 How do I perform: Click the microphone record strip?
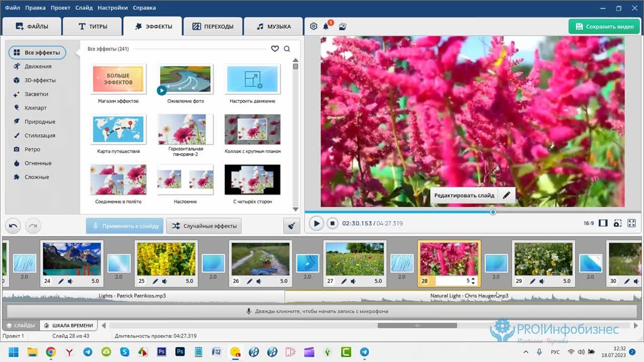tap(321, 311)
